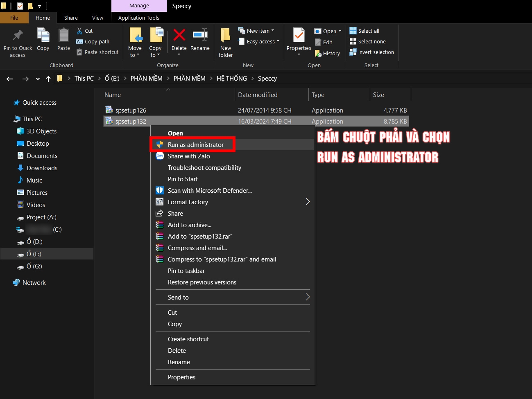Open the recent locations dropdown arrow

pos(38,79)
